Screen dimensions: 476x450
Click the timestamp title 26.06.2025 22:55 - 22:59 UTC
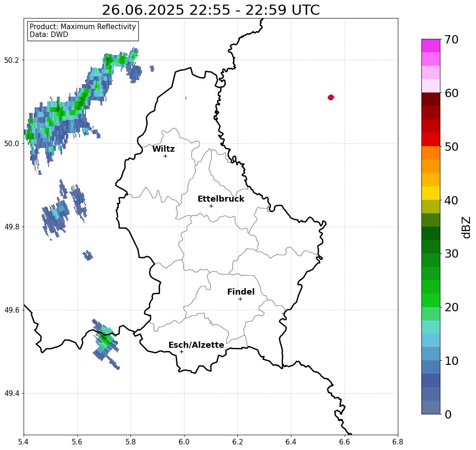[210, 10]
